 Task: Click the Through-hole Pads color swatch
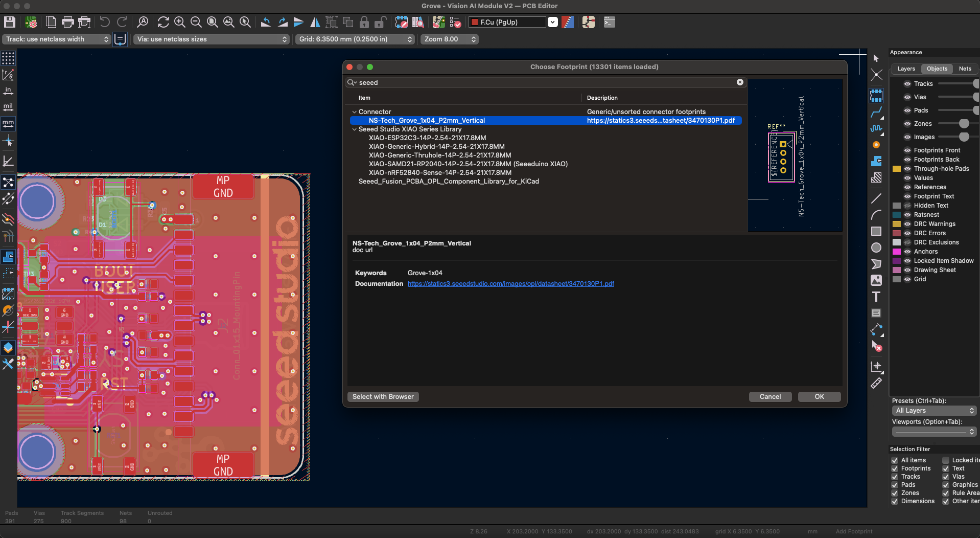point(897,169)
